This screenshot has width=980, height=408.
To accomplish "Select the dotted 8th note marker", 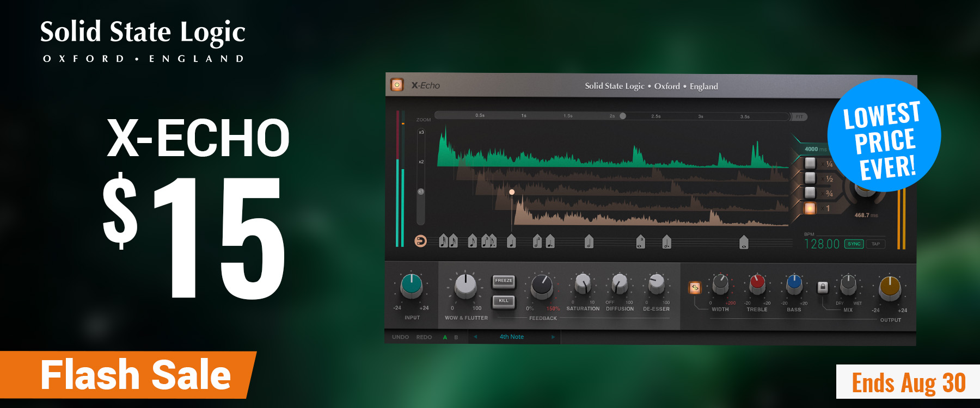I will (493, 240).
